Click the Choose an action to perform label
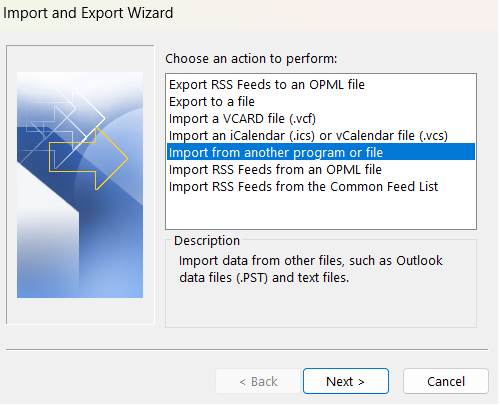The image size is (500, 405). (251, 59)
